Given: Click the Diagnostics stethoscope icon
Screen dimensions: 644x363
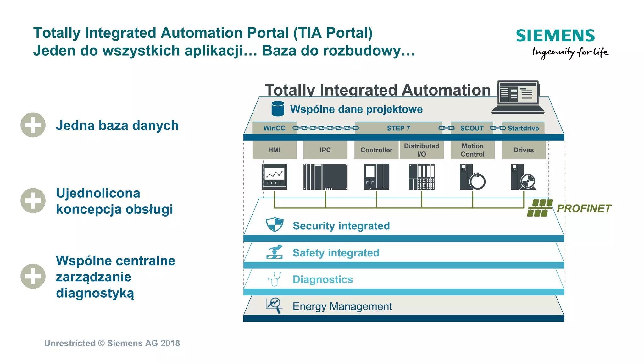Looking at the screenshot, I should [x=274, y=279].
